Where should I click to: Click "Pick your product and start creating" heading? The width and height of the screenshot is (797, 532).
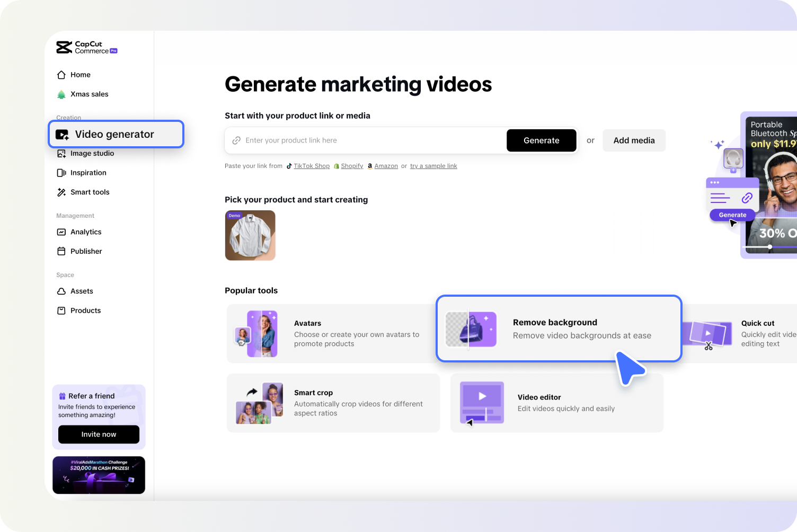click(296, 200)
